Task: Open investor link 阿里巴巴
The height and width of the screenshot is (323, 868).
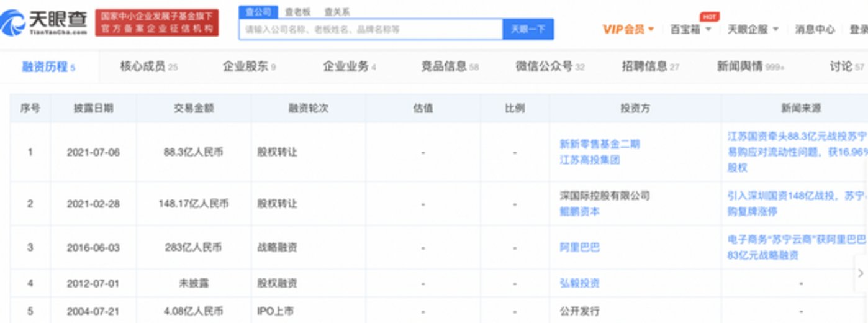Action: [x=579, y=247]
